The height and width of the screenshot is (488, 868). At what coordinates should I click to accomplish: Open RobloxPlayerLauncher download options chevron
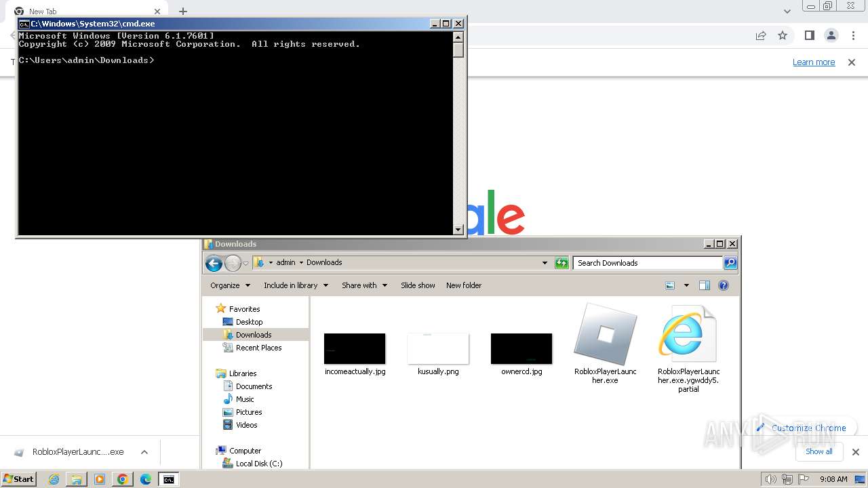click(144, 452)
